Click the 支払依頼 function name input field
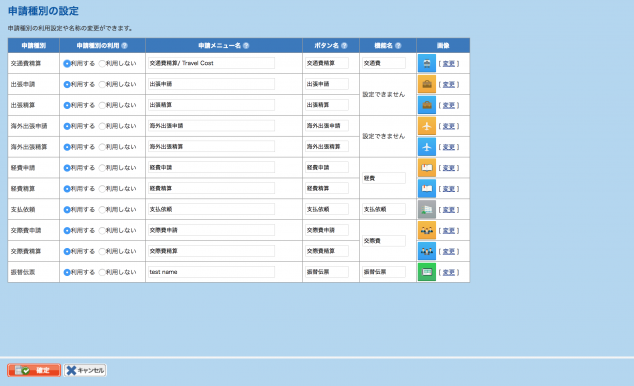Image resolution: width=634 pixels, height=386 pixels. click(384, 209)
